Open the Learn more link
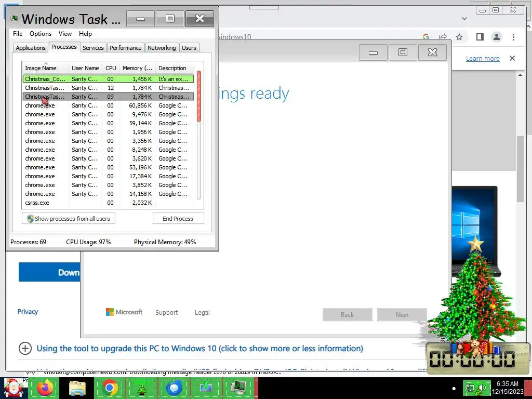The width and height of the screenshot is (532, 399). click(x=483, y=58)
